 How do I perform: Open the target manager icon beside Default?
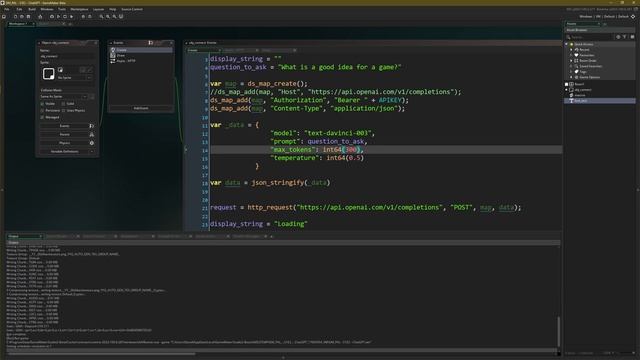coord(633,16)
